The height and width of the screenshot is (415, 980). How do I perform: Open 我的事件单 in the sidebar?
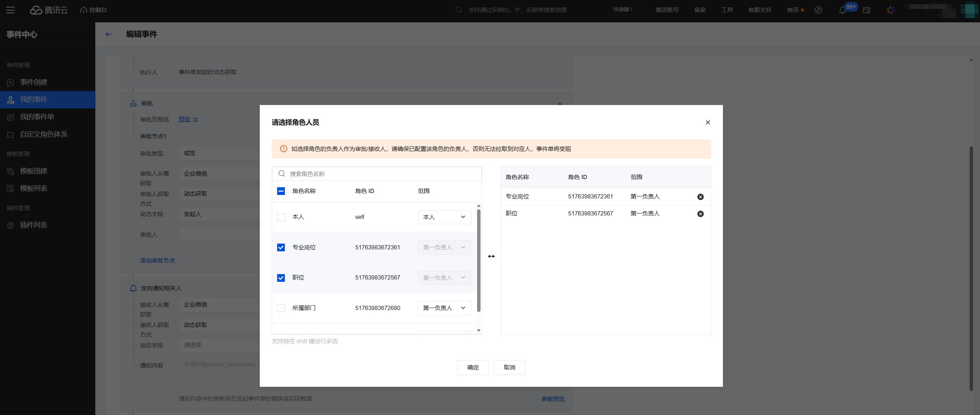[37, 117]
